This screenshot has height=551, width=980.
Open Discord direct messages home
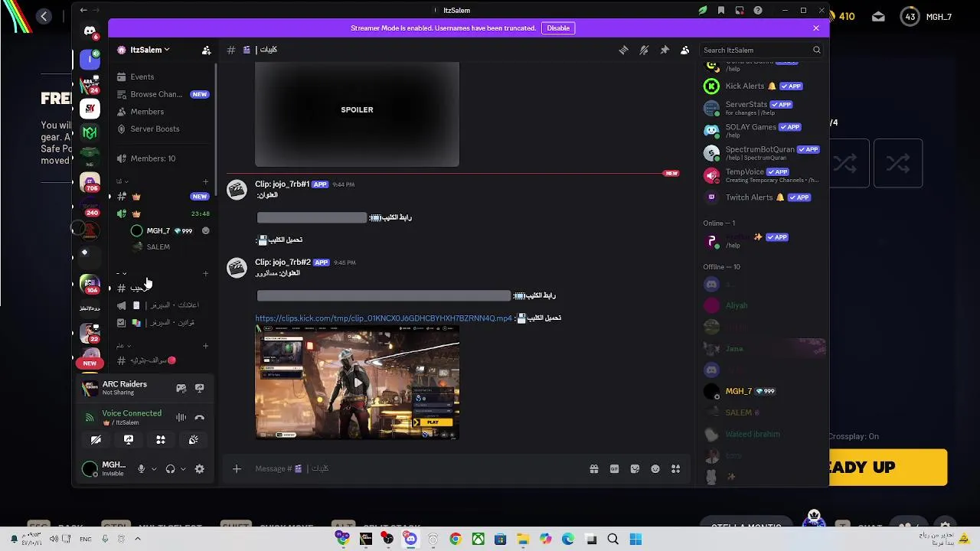coord(90,32)
